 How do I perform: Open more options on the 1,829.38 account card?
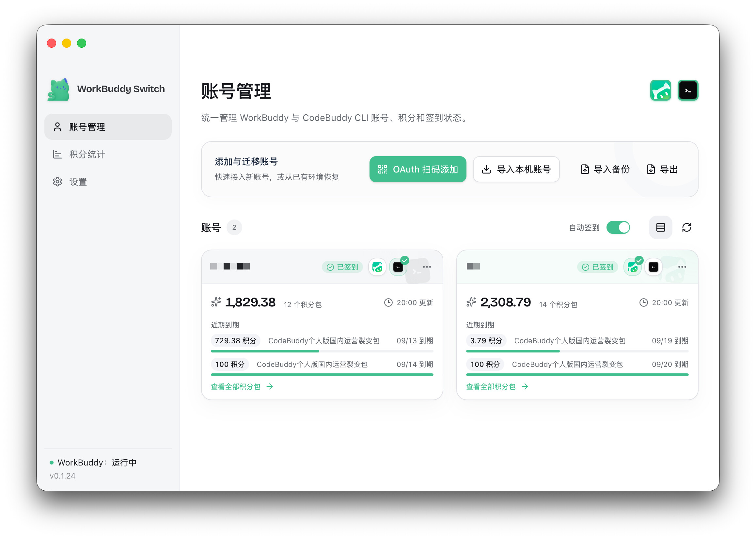(427, 267)
